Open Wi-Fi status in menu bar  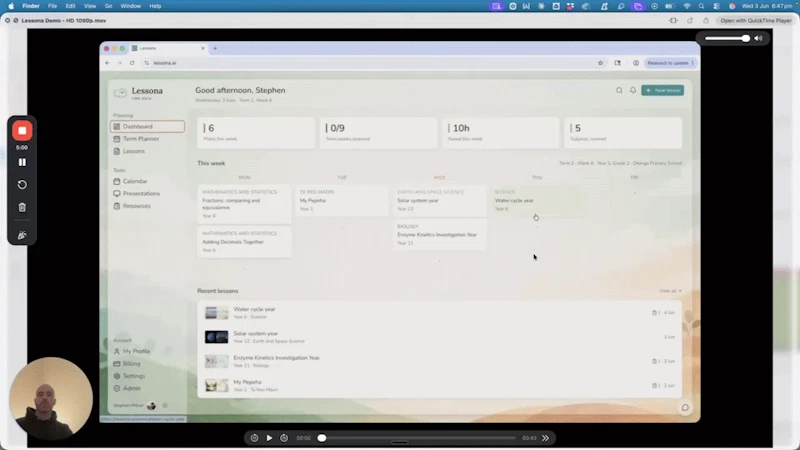[x=687, y=6]
